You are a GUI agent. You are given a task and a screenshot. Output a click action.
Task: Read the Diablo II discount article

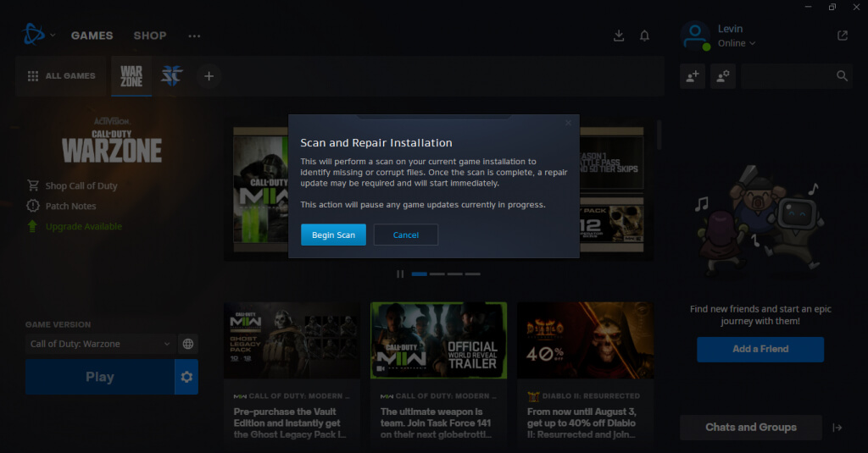coord(581,423)
